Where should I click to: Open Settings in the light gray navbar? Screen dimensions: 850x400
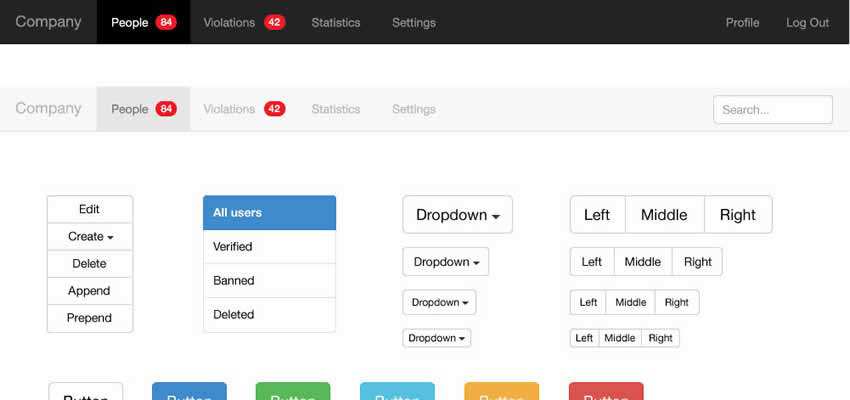[413, 109]
